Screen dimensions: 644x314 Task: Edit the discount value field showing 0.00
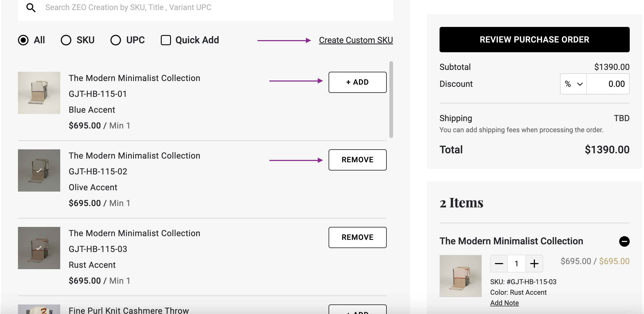(x=608, y=84)
